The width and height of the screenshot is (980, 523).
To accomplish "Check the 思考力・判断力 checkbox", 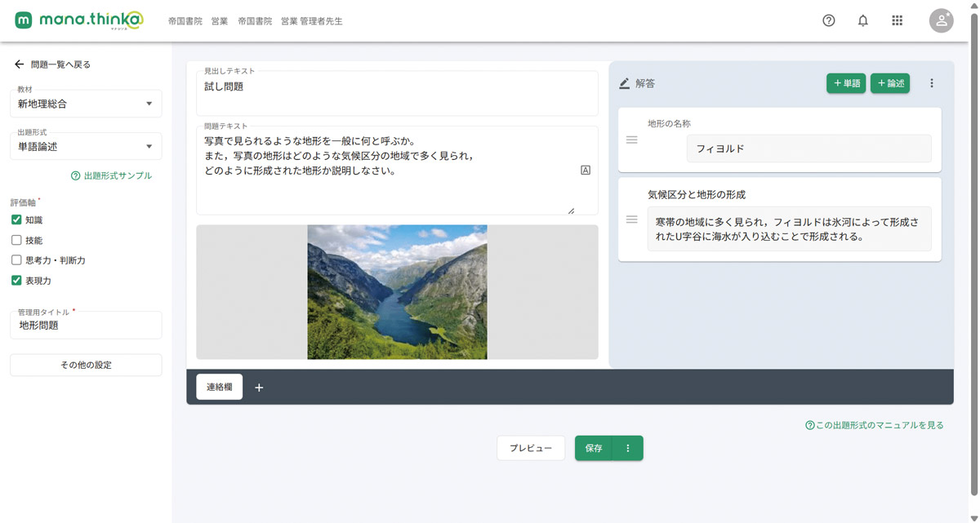I will pyautogui.click(x=16, y=260).
